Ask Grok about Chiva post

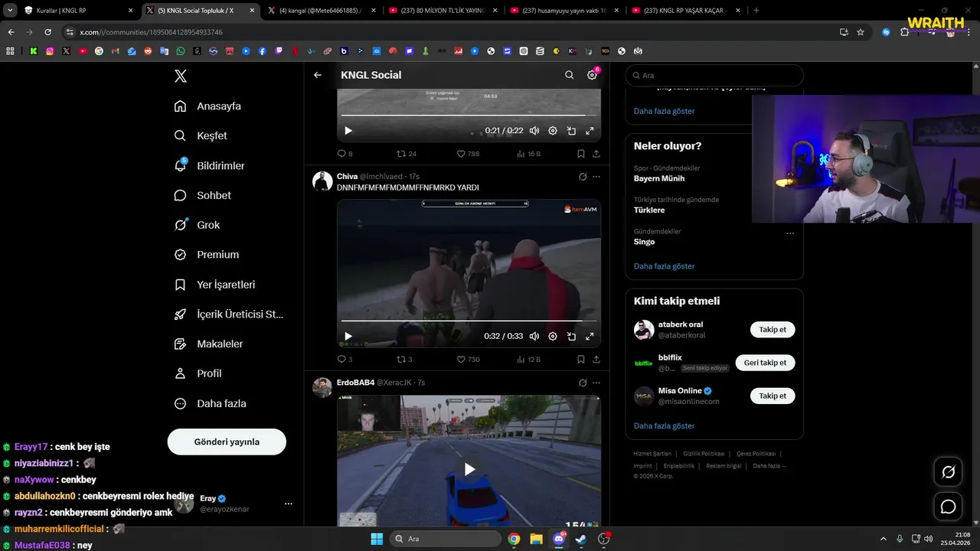click(x=583, y=177)
